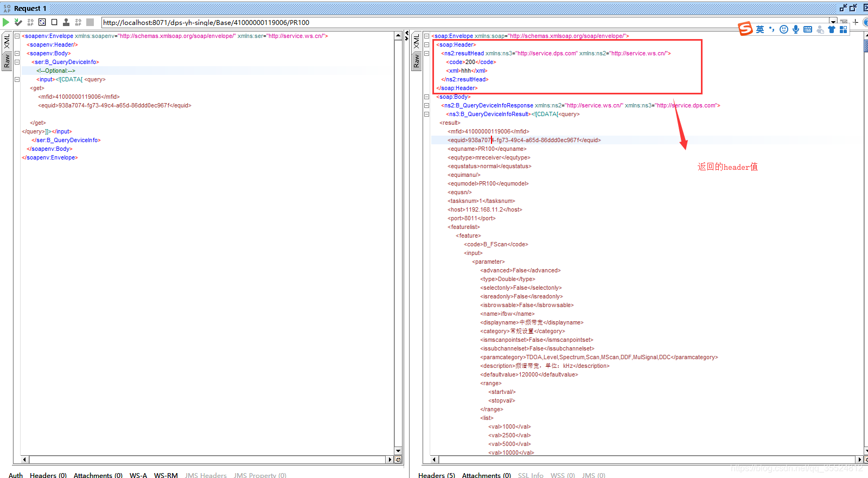Click the splitter collapse arrows between editors
868x478 pixels.
[x=407, y=36]
